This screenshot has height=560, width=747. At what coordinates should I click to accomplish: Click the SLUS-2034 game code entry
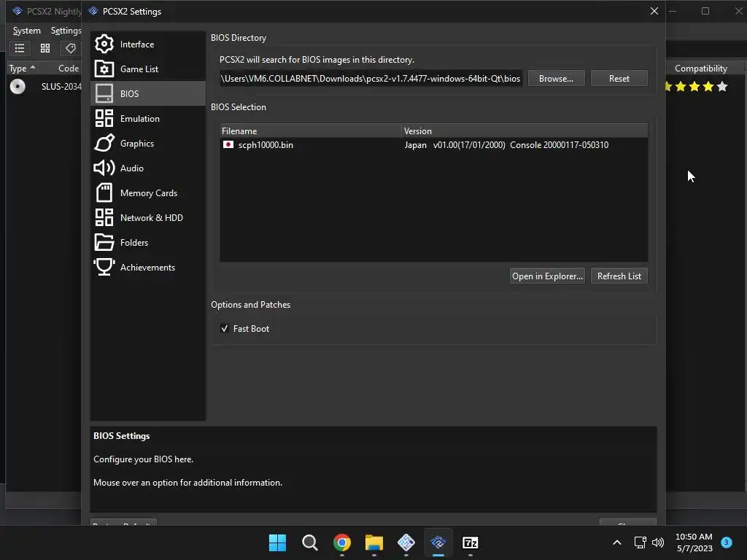tap(61, 87)
